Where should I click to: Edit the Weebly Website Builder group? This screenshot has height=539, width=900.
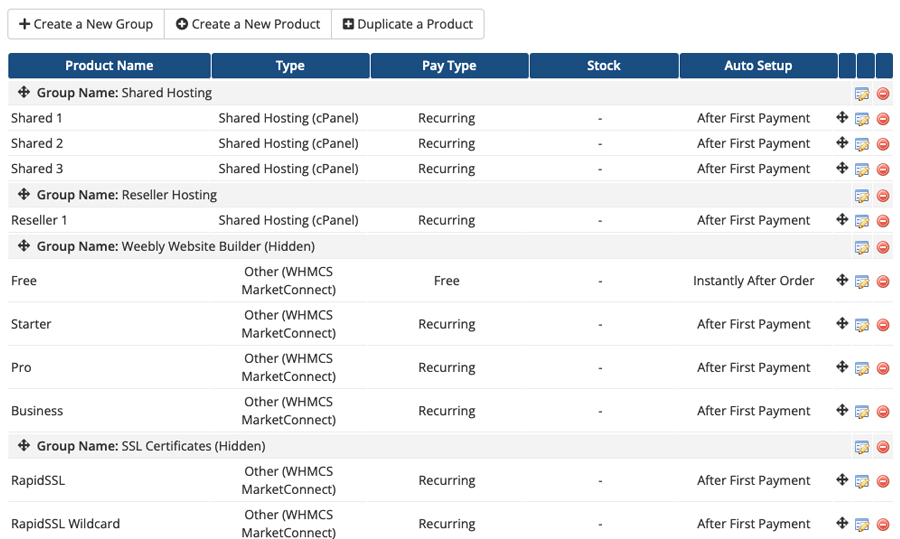862,247
